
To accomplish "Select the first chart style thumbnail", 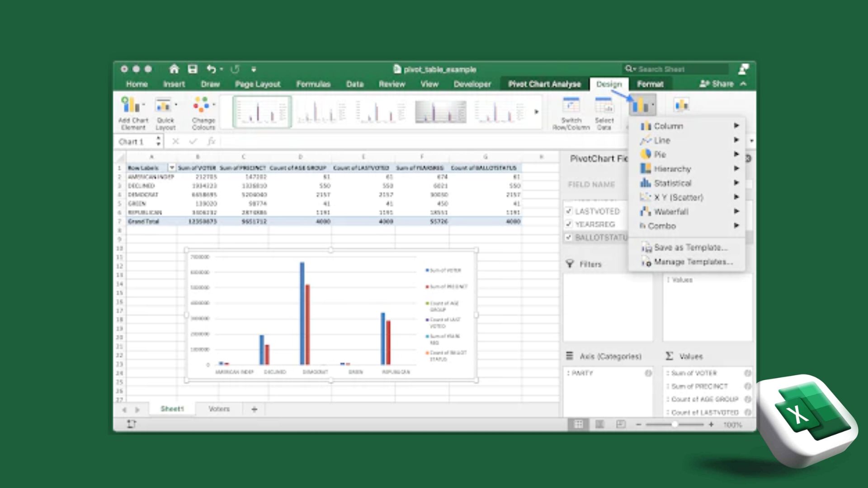I will [262, 112].
